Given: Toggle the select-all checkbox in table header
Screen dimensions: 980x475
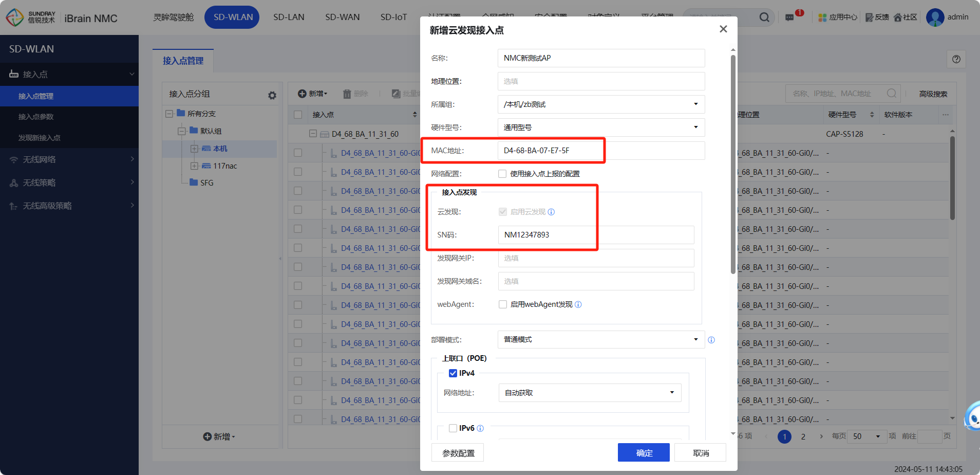Looking at the screenshot, I should click(x=298, y=115).
